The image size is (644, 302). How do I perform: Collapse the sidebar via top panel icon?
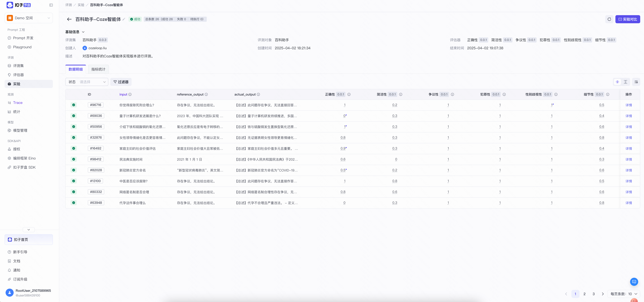point(51,5)
